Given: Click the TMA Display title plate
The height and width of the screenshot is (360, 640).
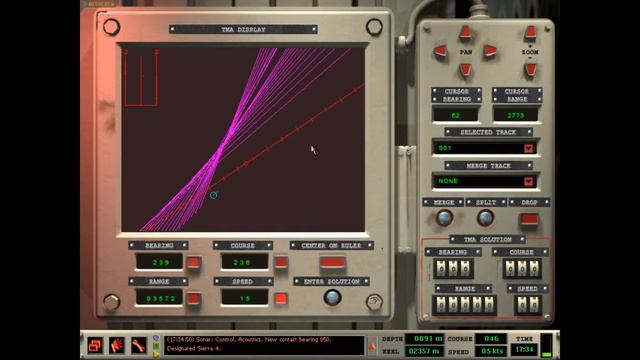Looking at the screenshot, I should tap(243, 29).
